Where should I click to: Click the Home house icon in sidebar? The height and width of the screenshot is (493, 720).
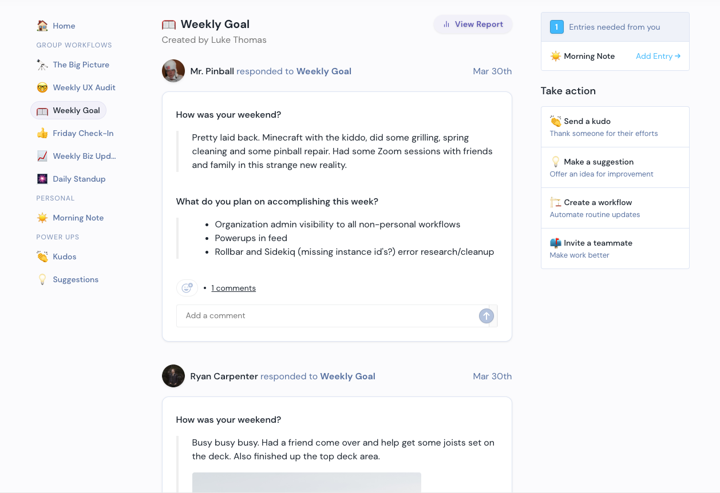[x=42, y=26]
